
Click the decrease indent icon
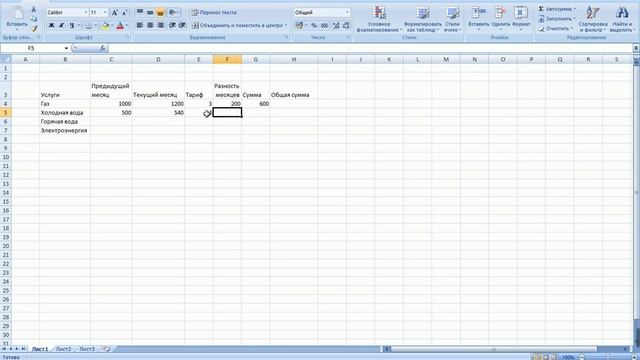(172, 25)
